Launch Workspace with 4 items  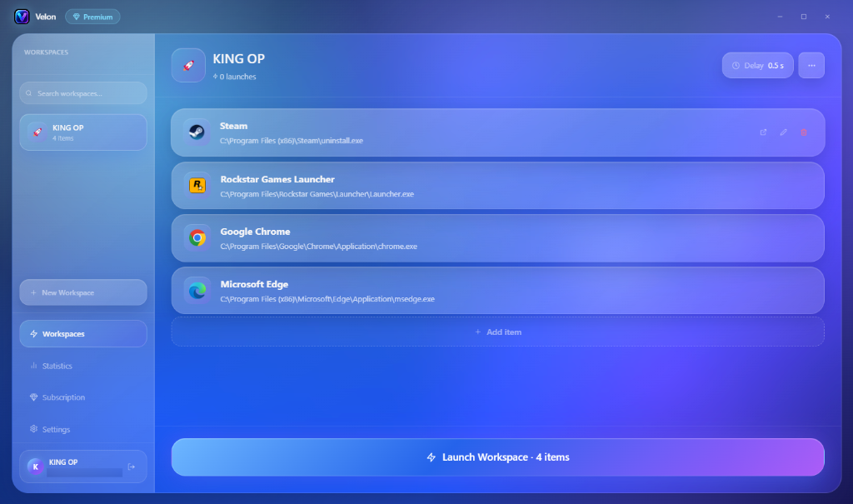coord(498,457)
